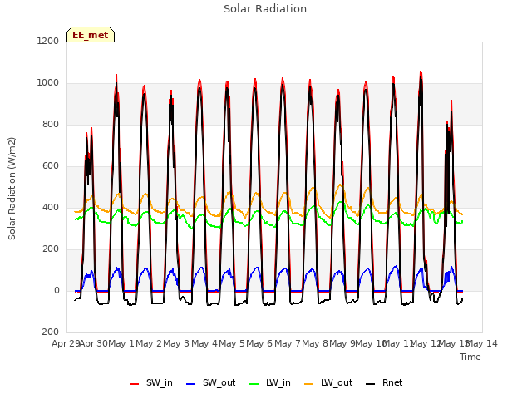Click the blue SW_out legend swatch
This screenshot has height=399, width=532.
coord(191,384)
